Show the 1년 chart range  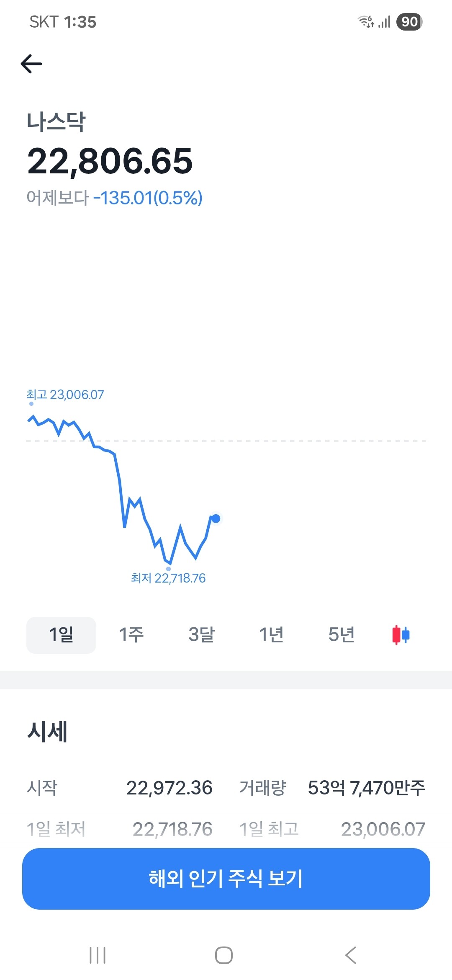tap(271, 635)
